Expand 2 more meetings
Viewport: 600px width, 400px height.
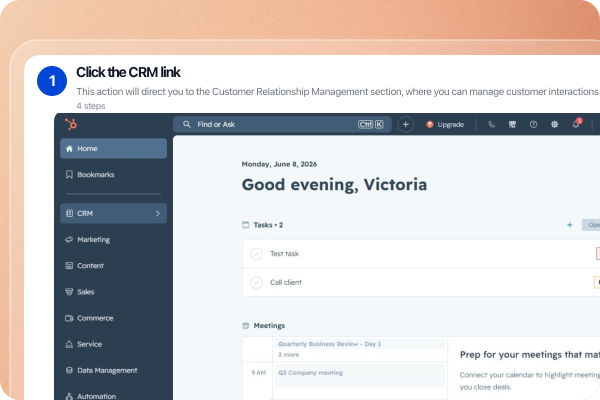289,355
